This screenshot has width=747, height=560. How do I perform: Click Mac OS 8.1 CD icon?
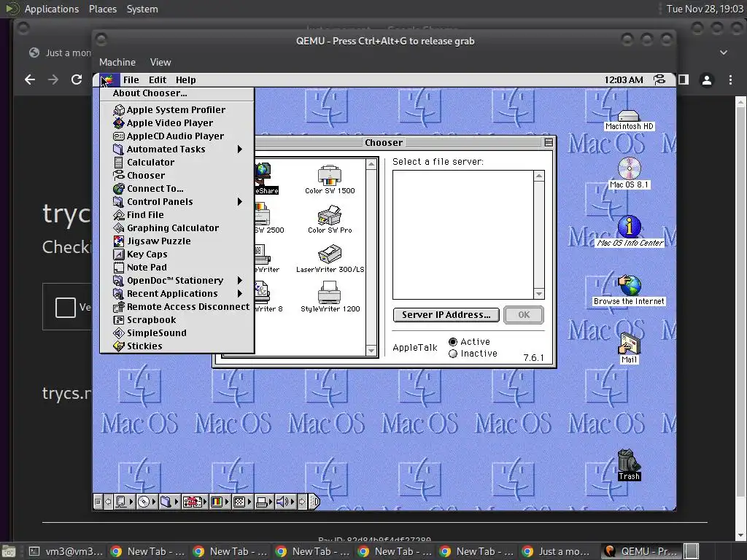(x=629, y=173)
